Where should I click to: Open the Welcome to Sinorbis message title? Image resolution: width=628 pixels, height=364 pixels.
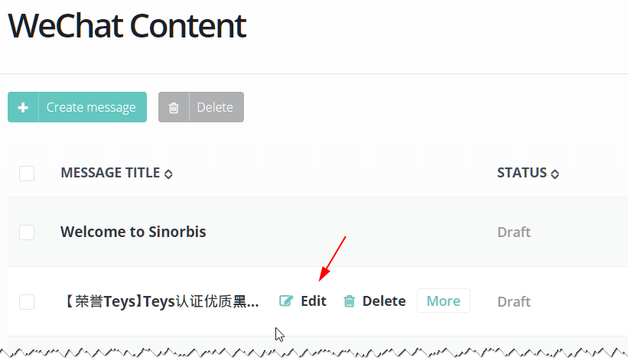click(x=133, y=232)
